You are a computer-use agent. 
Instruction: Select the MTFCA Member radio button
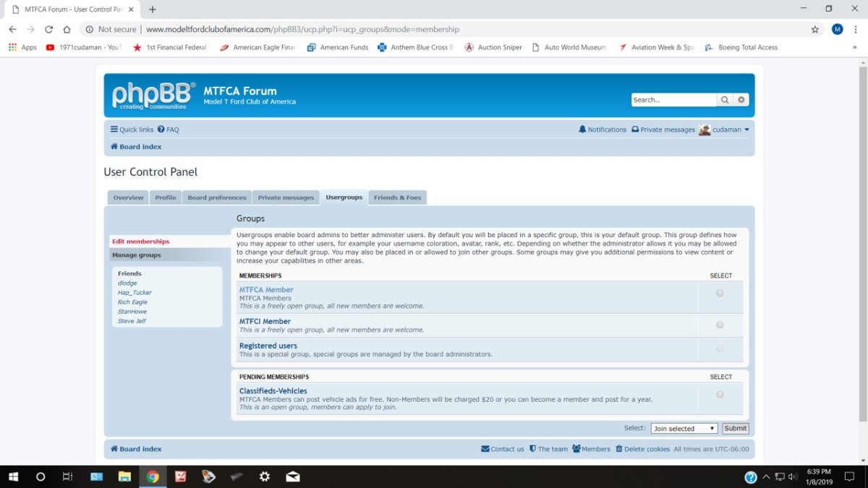[x=720, y=293]
